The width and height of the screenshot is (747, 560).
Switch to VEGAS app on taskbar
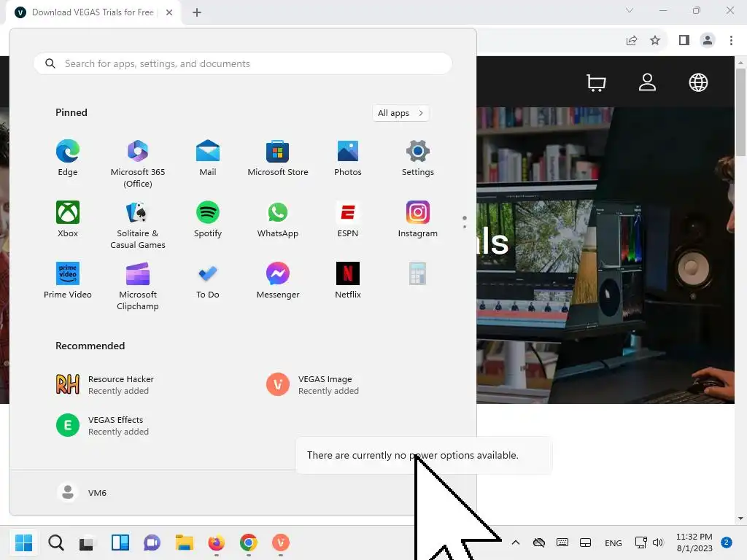[x=281, y=542]
